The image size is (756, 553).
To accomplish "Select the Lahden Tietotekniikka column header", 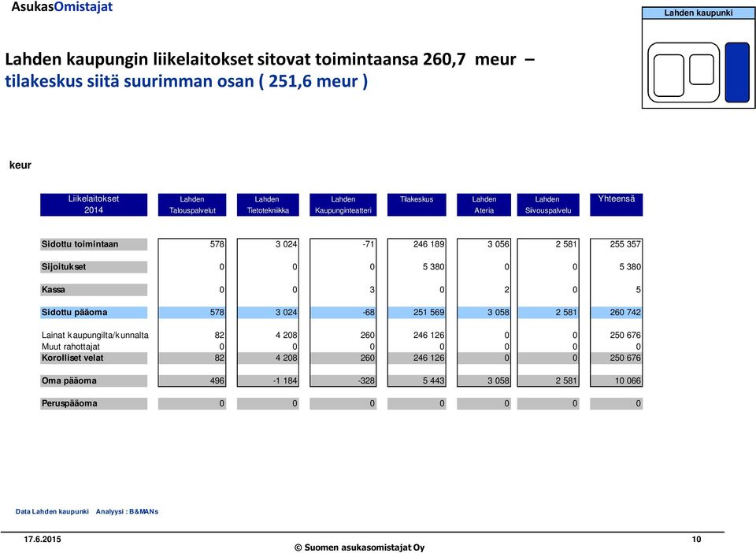I will (268, 205).
